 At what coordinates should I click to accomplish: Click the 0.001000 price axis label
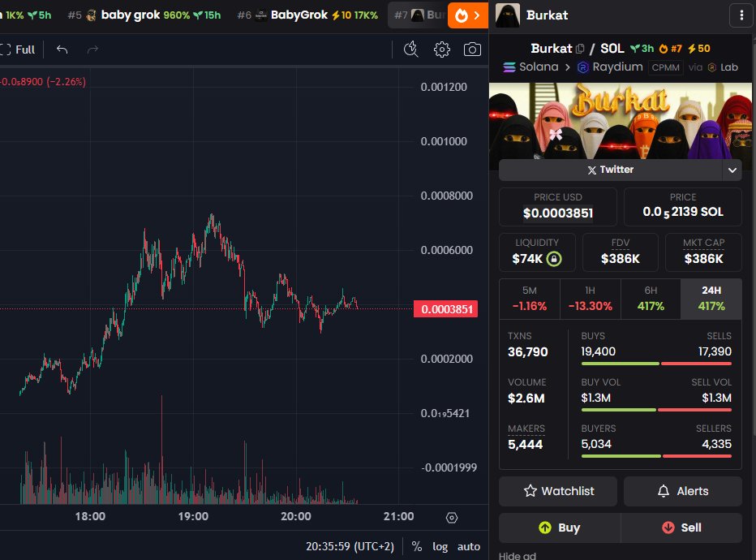tap(444, 141)
